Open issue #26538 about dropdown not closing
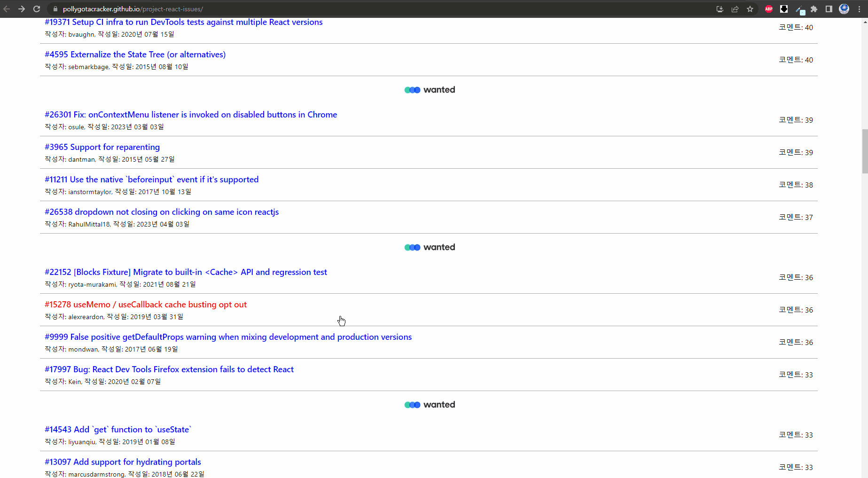This screenshot has height=478, width=868. tap(161, 212)
